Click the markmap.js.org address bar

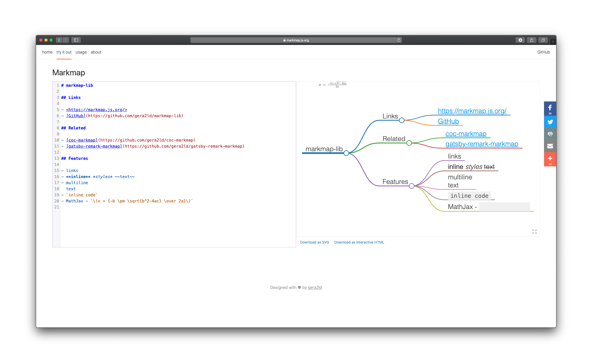[x=296, y=40]
